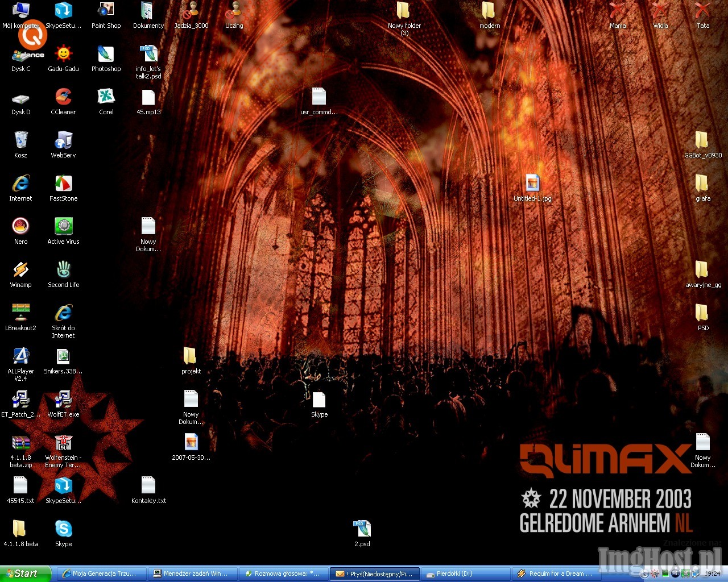728x582 pixels.
Task: Select the Tata contact shortcut
Action: (x=703, y=15)
